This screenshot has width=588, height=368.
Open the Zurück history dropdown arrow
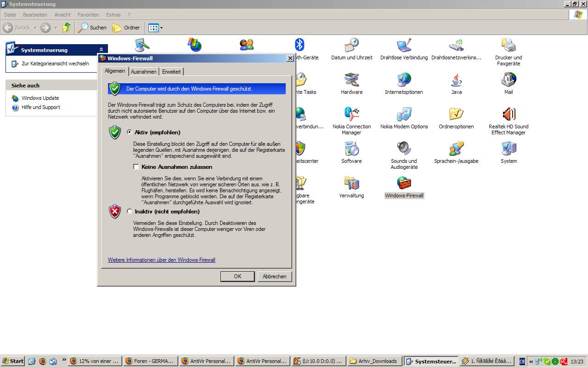tap(35, 28)
